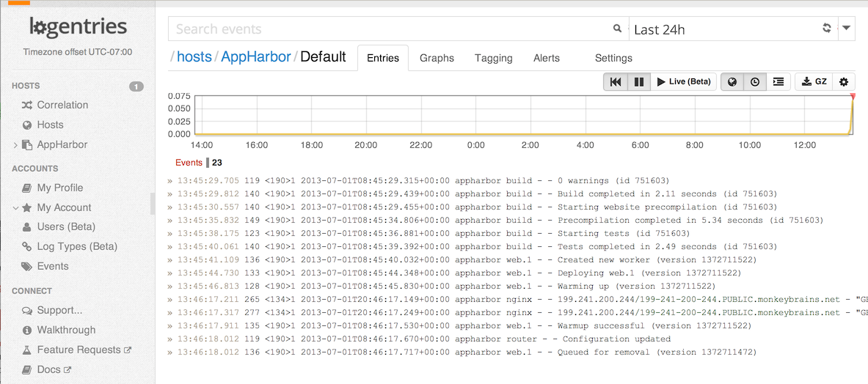Screen dimensions: 868x384
Task: Click the refresh time range icon
Action: [x=827, y=29]
